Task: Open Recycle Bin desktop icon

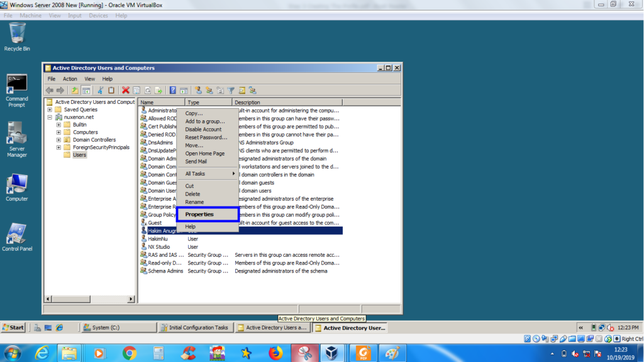Action: (17, 37)
